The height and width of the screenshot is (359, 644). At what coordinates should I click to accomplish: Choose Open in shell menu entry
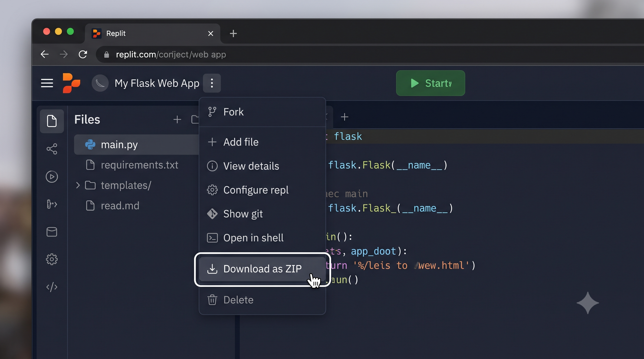tap(262, 238)
